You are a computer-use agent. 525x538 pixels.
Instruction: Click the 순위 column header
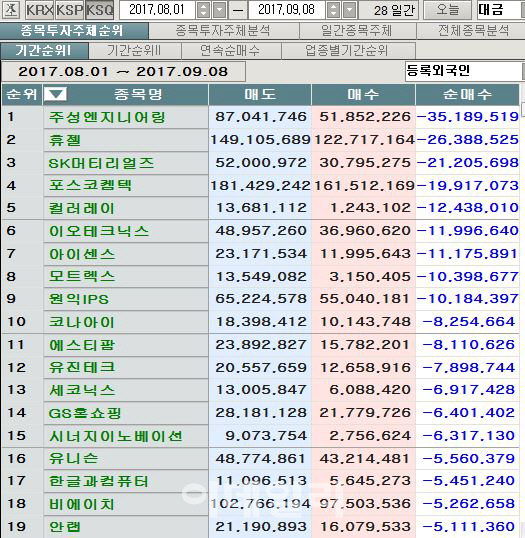click(22, 94)
